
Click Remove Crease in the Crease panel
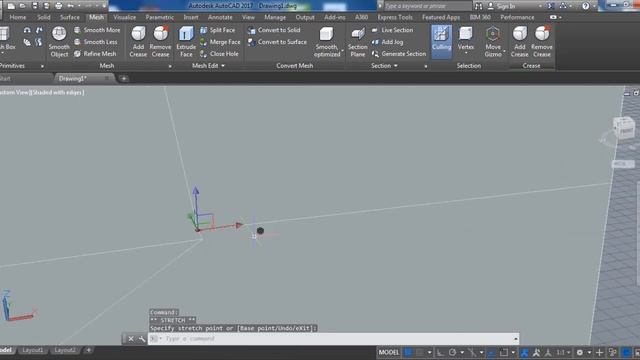[x=542, y=41]
